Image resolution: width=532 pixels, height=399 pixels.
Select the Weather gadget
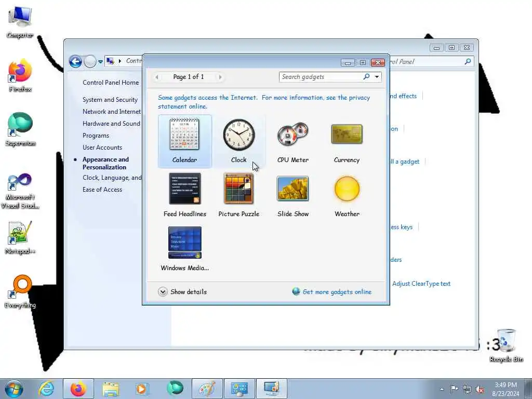347,195
